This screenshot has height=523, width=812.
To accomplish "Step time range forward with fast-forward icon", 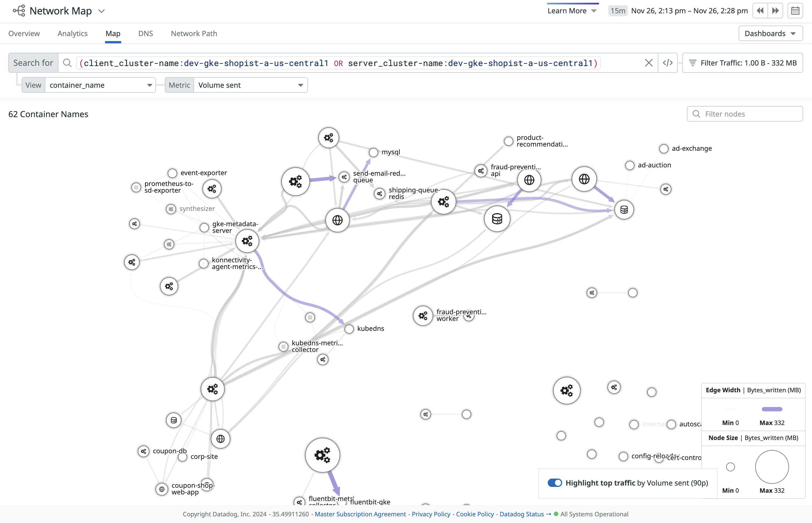I will [x=775, y=11].
